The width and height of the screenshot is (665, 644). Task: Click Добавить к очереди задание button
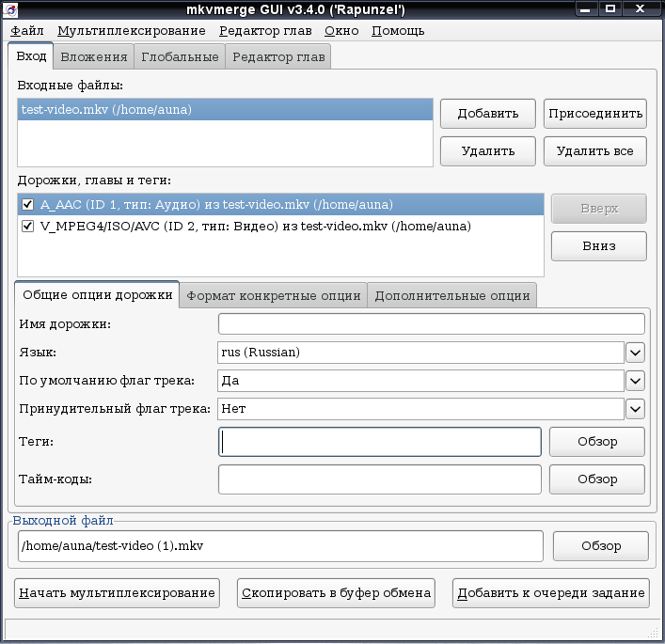pos(551,593)
